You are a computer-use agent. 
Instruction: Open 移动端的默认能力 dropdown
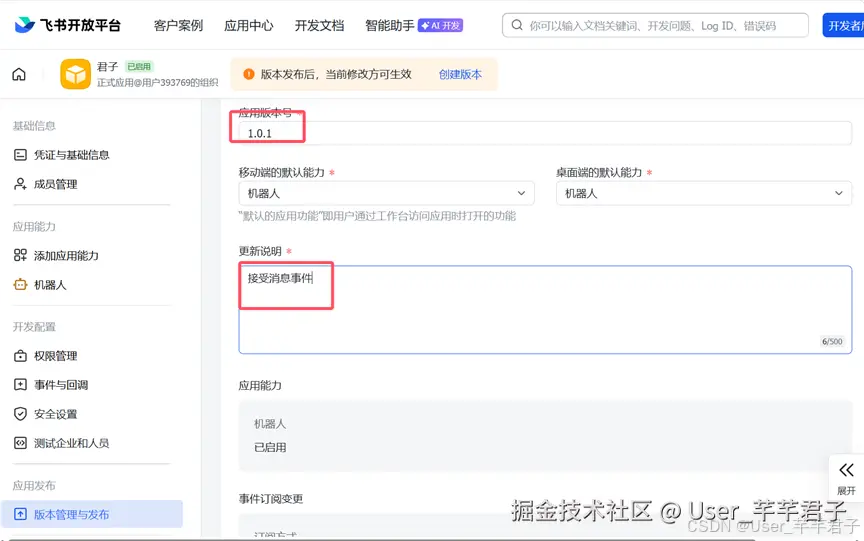386,193
